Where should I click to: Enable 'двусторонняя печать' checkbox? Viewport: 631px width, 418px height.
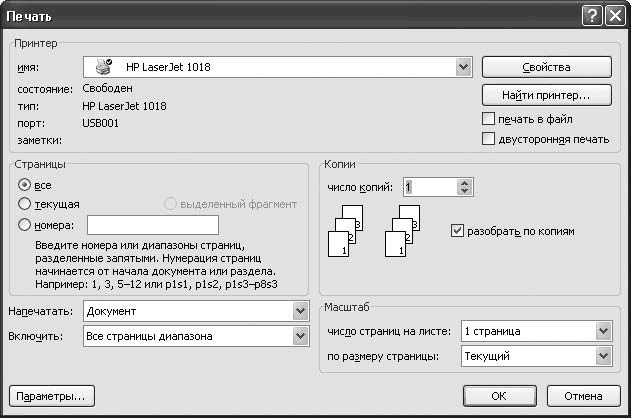click(x=489, y=139)
